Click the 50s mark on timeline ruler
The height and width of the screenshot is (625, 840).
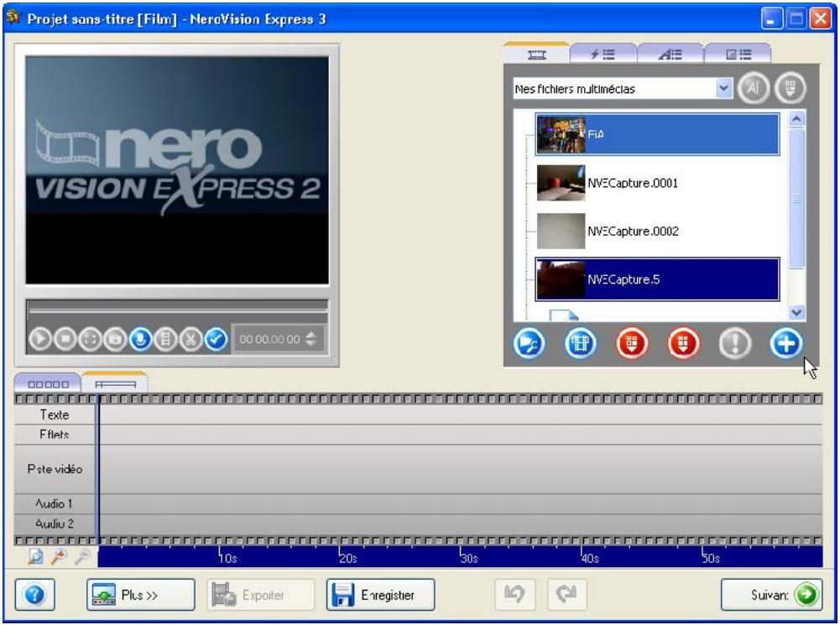[711, 558]
